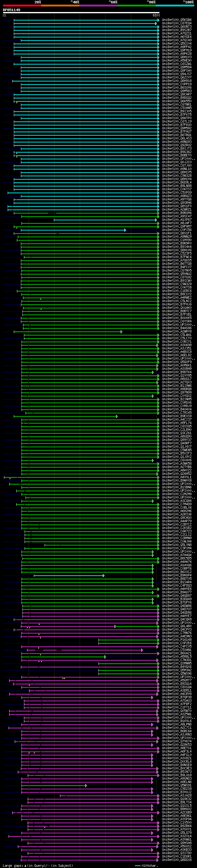
Task: Select hit UniRef100_Q9M584
Action: tap(177, 67)
